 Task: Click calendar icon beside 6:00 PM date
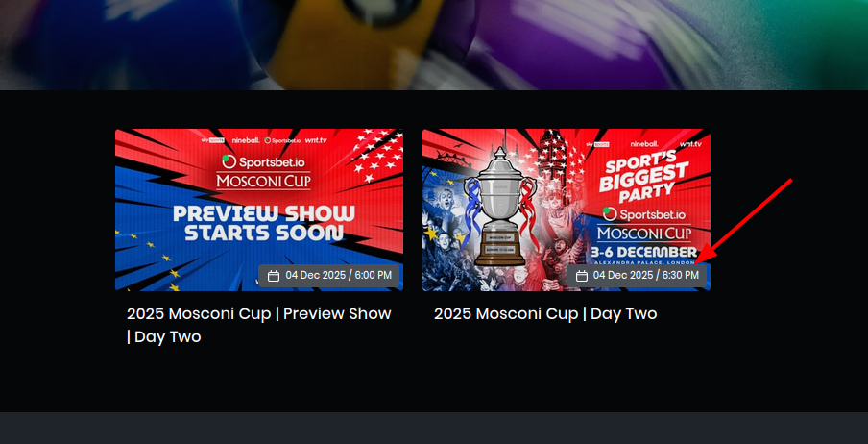274,276
